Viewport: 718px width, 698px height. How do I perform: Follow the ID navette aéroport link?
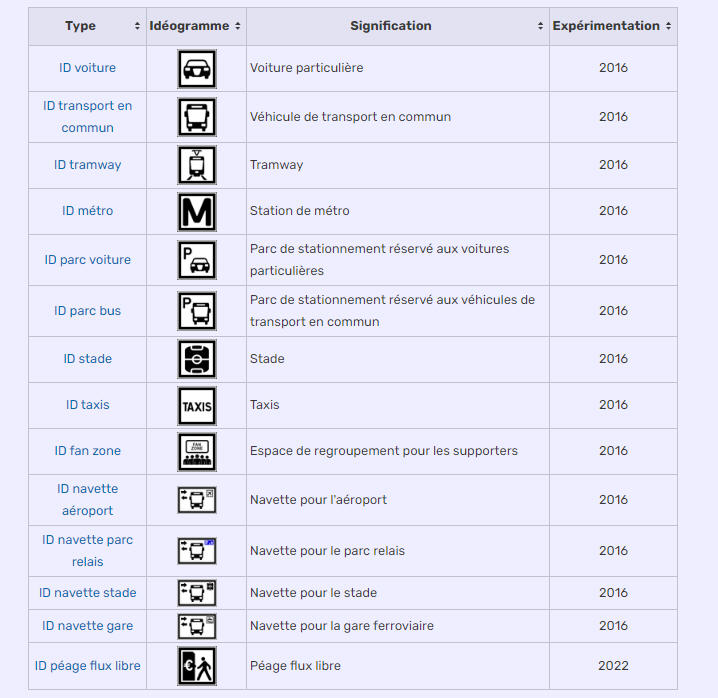coord(87,500)
